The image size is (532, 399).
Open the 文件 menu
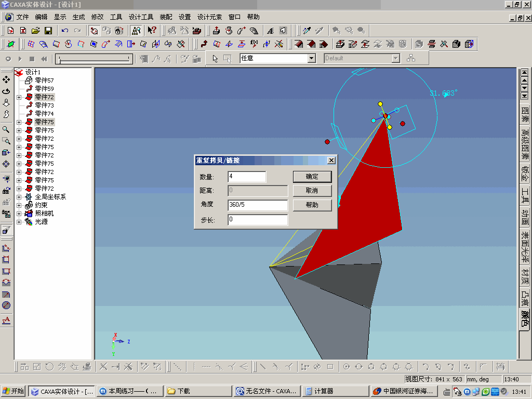pyautogui.click(x=22, y=17)
